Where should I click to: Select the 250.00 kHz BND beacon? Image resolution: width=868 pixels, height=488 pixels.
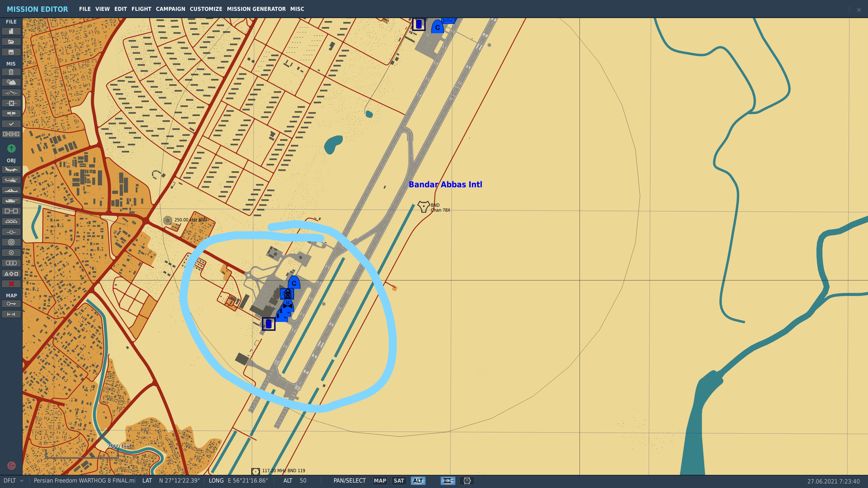tap(167, 220)
